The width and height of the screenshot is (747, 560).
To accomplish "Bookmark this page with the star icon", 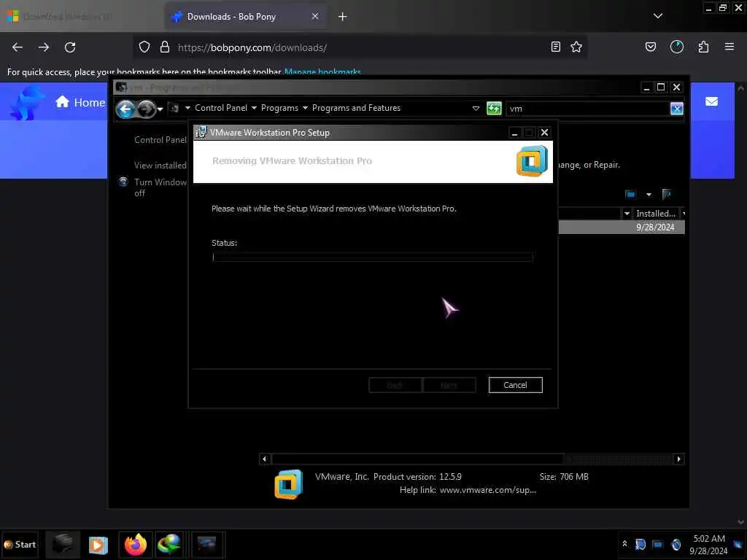I will coord(576,47).
